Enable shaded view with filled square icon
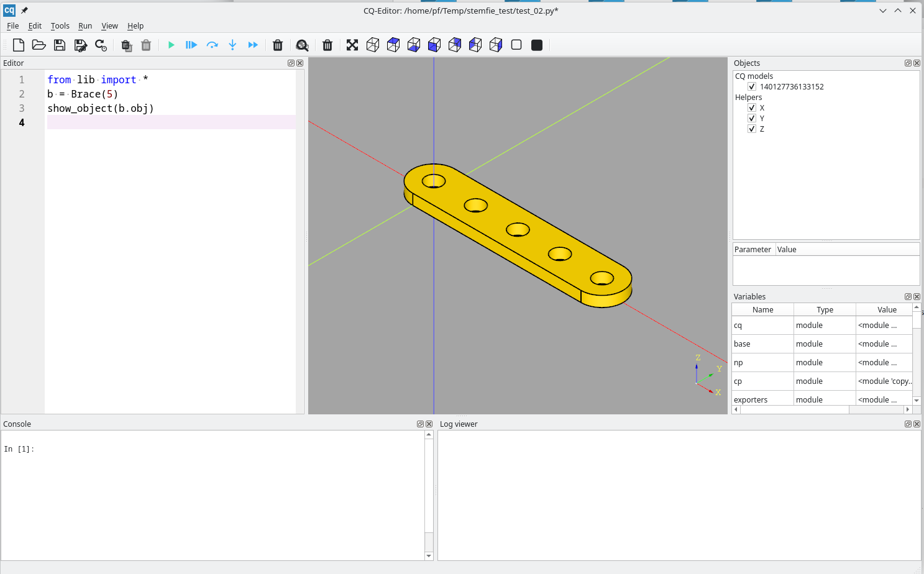924x574 pixels. pos(537,45)
